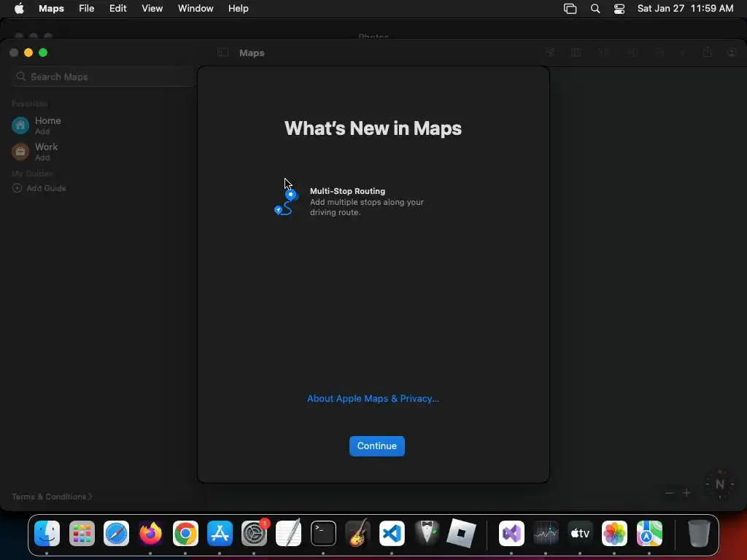Open System Settings from the Dock
The height and width of the screenshot is (560, 747).
pos(255,533)
